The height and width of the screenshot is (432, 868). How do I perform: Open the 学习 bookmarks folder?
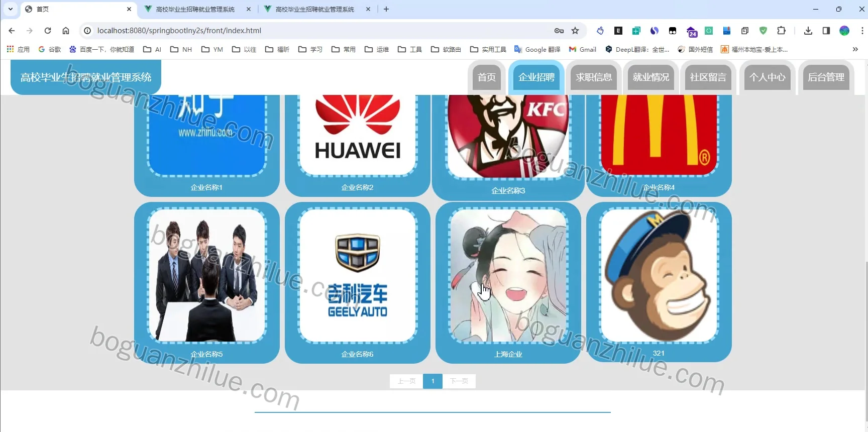pyautogui.click(x=310, y=49)
